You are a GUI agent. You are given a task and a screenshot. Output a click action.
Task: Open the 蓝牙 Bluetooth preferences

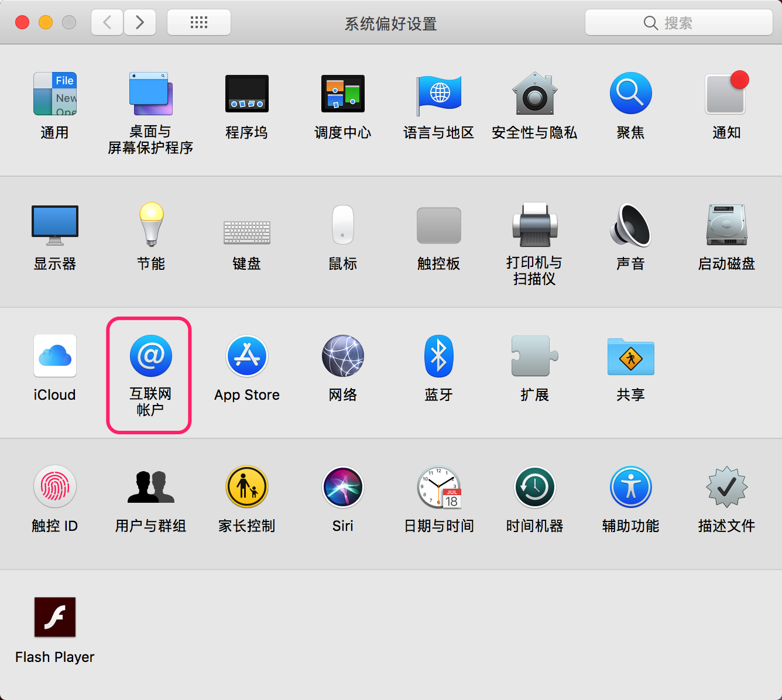pyautogui.click(x=438, y=356)
